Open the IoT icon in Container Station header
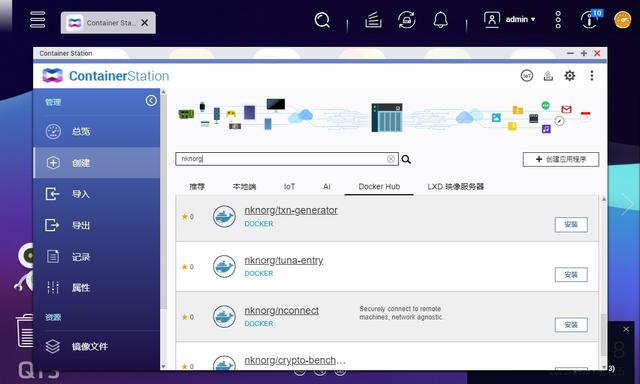640x384 pixels. coord(527,75)
